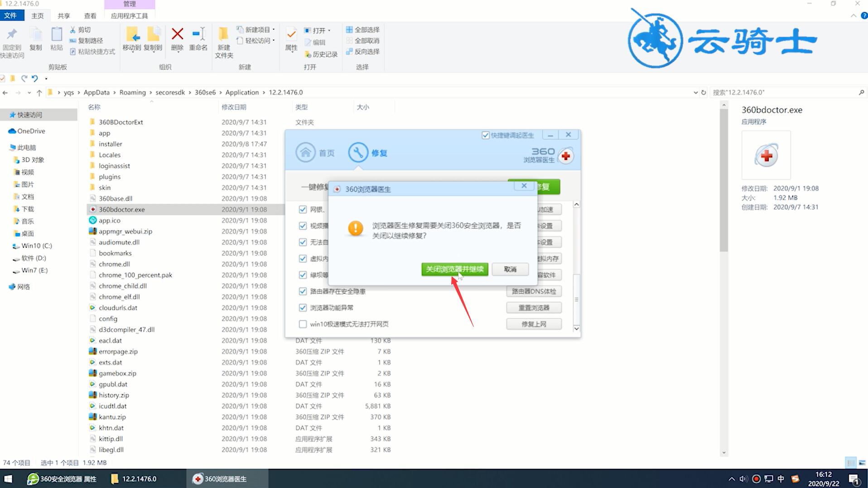Viewport: 868px width, 488px height.
Task: Click the History (历史记录) item
Action: tap(321, 54)
